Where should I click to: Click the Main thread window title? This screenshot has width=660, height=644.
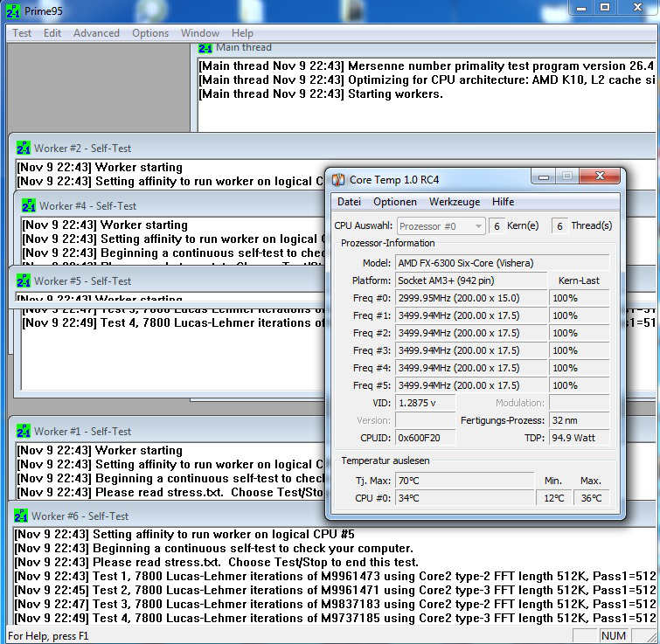click(244, 47)
